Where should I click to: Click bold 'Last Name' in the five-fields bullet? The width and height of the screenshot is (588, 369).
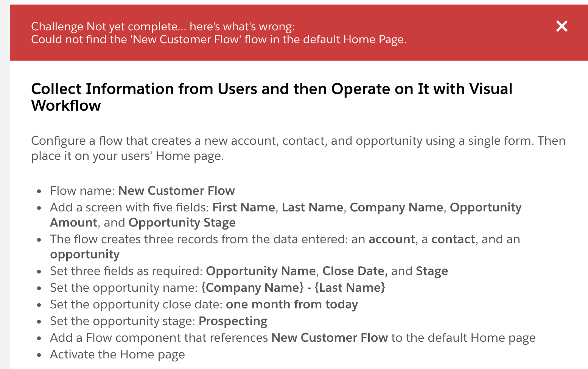312,207
